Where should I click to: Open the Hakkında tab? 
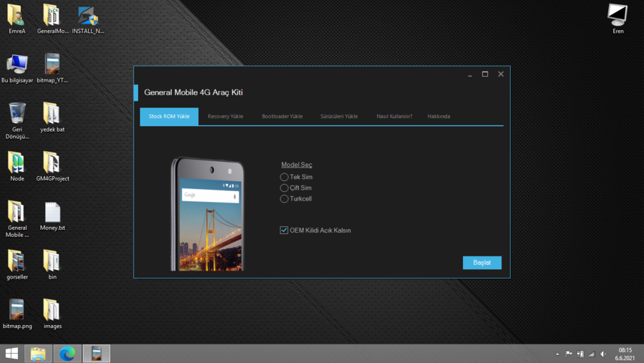[439, 116]
